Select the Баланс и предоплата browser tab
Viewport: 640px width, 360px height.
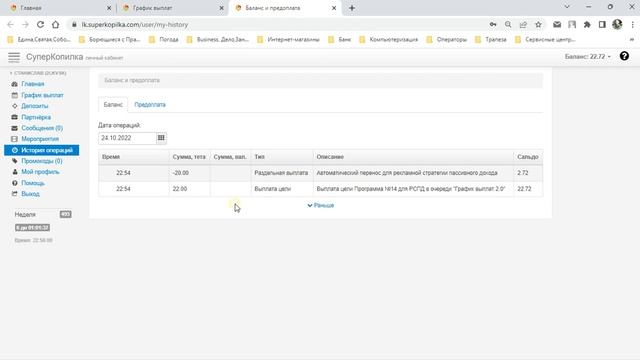pos(284,8)
